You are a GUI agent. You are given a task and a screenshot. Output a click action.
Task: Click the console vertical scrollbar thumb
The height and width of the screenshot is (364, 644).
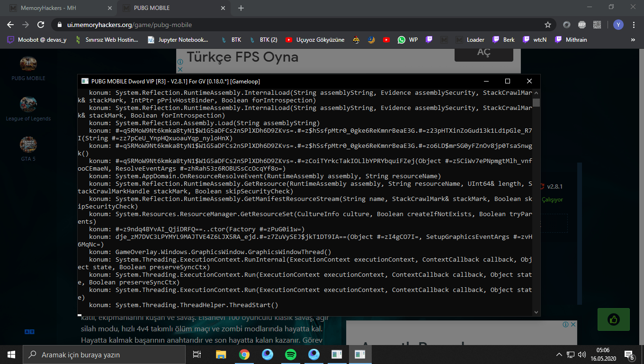pyautogui.click(x=536, y=102)
